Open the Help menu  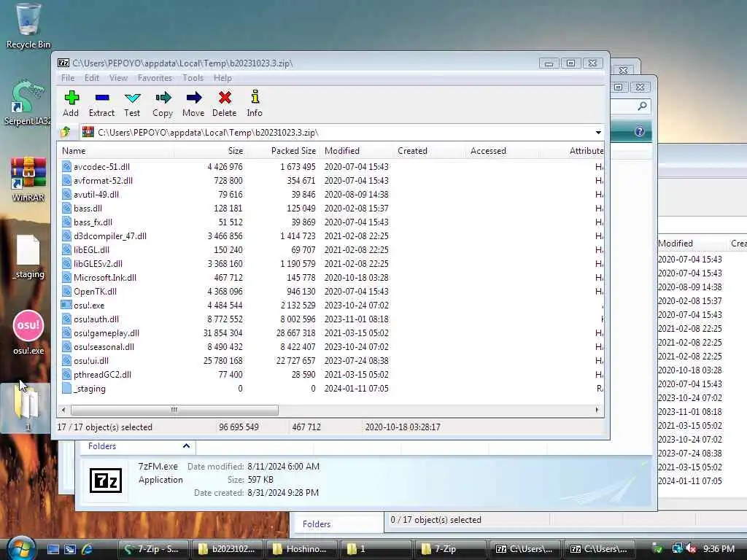[x=222, y=77]
